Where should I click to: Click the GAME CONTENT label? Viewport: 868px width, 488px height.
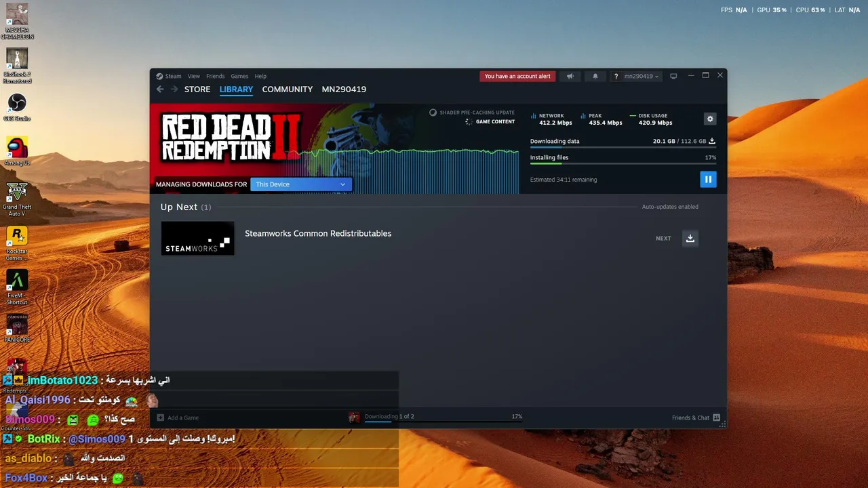click(495, 122)
